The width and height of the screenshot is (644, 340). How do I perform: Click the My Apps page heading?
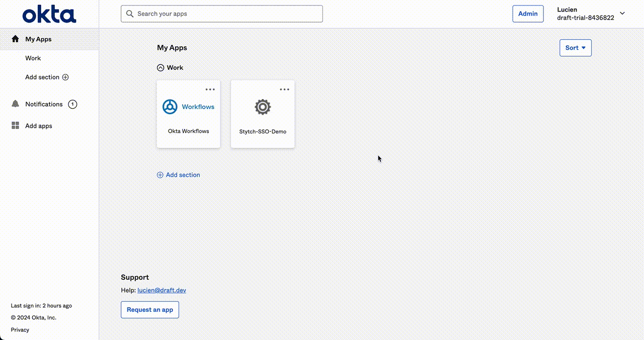[172, 48]
